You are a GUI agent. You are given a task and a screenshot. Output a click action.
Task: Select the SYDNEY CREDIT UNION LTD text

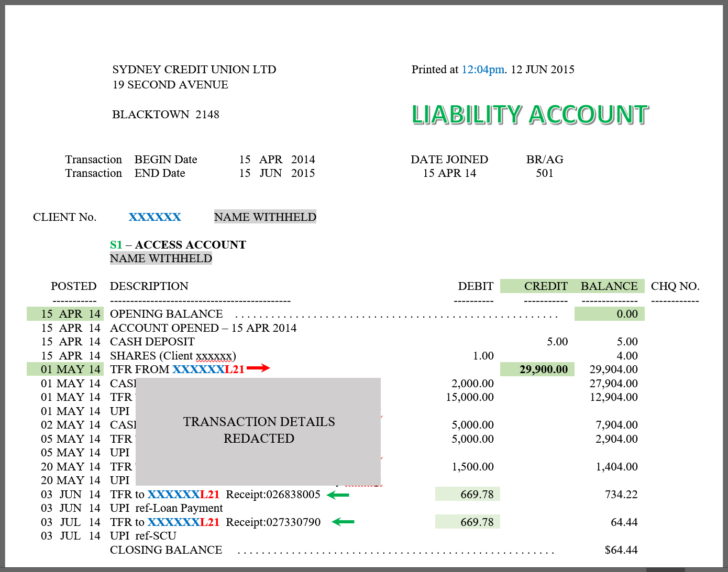pos(194,70)
